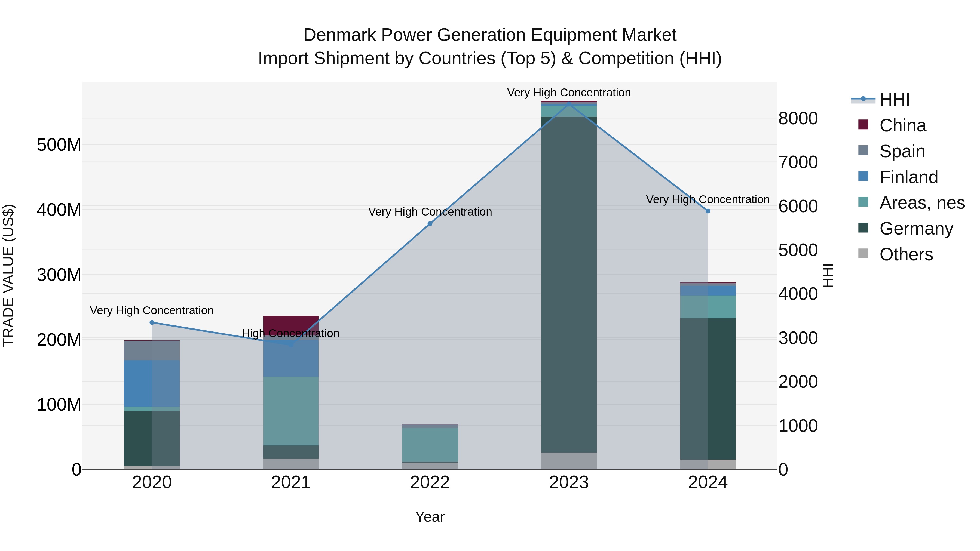Click the 2021 'High Concentration' annotation
This screenshot has width=980, height=551.
click(291, 334)
